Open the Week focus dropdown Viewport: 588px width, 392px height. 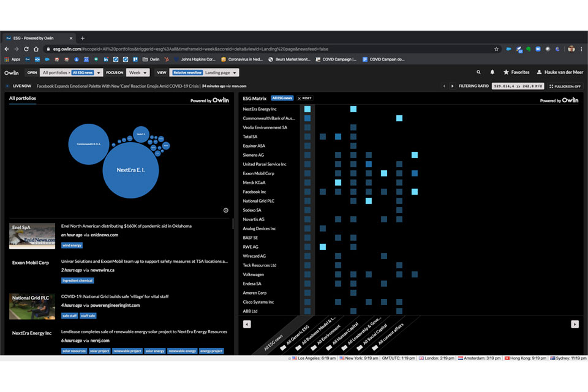137,72
